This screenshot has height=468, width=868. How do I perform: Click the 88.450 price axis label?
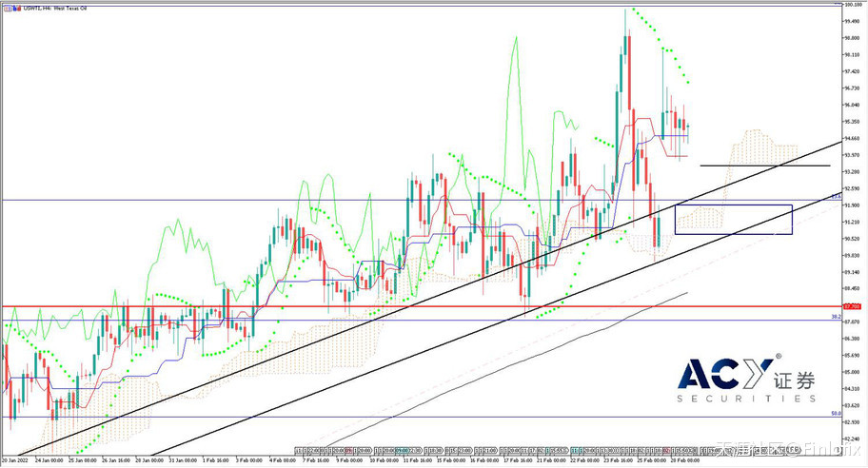click(x=852, y=288)
